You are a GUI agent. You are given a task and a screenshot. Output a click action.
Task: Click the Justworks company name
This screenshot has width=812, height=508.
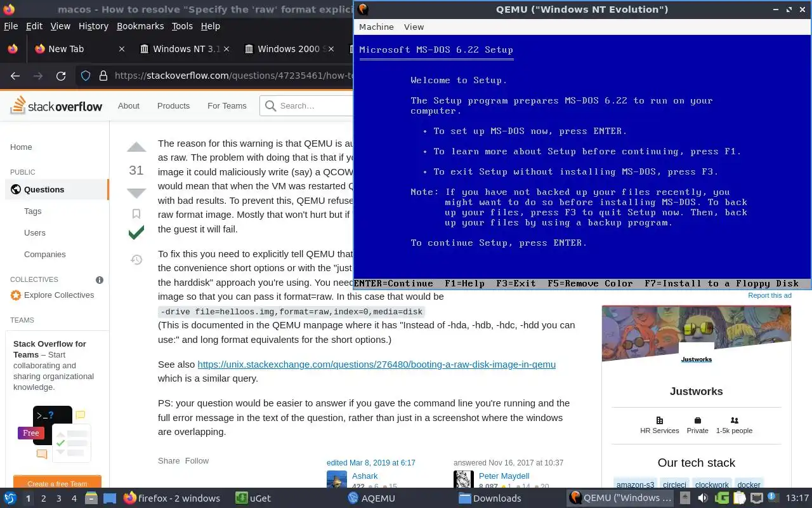(x=696, y=391)
